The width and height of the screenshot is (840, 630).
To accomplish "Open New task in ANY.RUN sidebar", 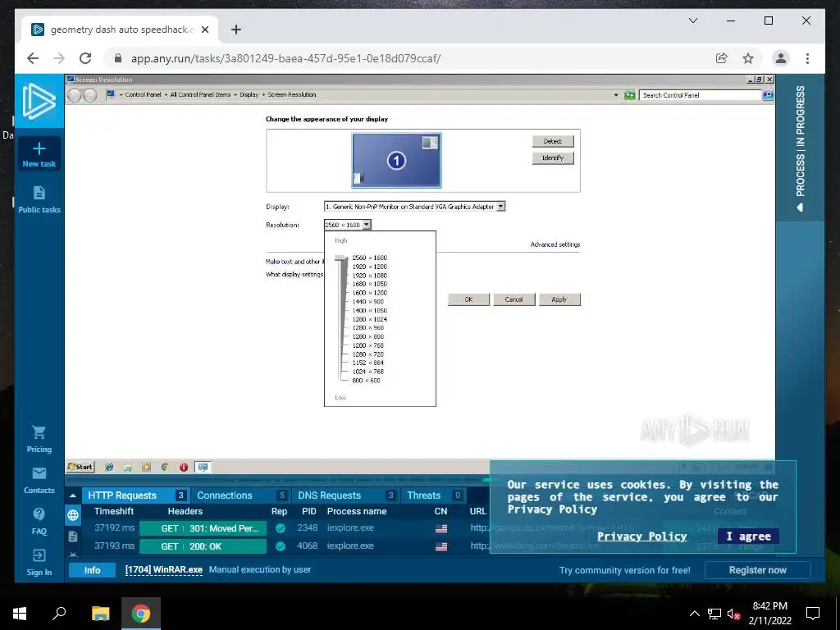I will click(x=39, y=154).
